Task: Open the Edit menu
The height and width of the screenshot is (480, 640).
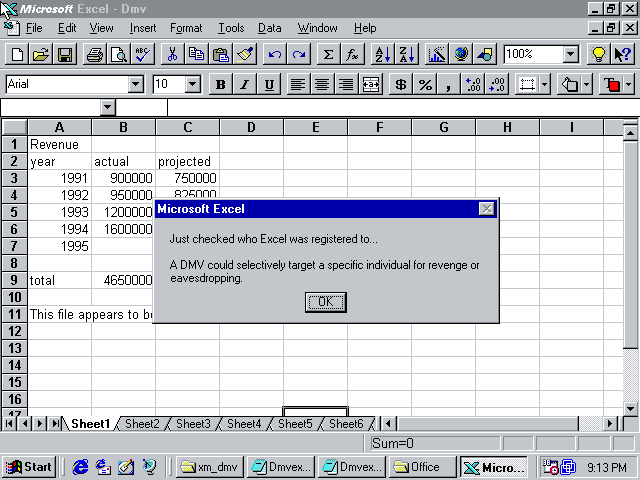Action: tap(67, 28)
